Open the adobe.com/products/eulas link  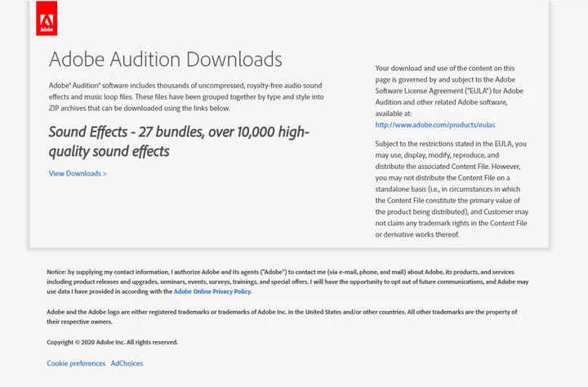point(435,125)
